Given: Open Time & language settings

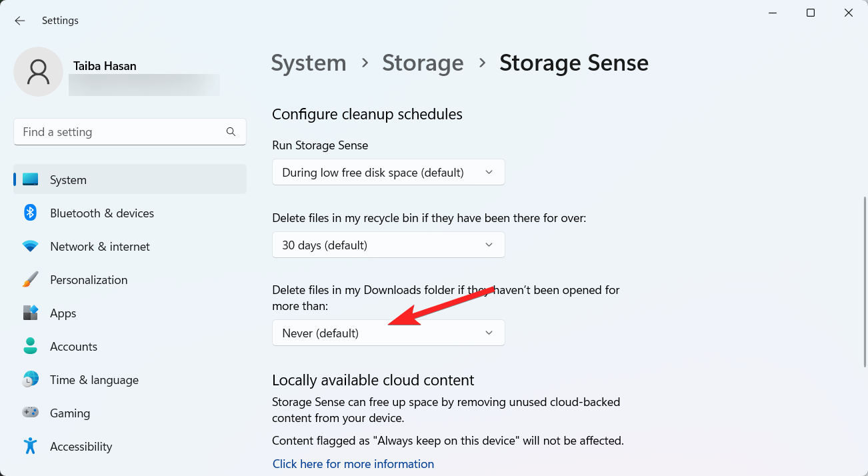Looking at the screenshot, I should pos(30,379).
